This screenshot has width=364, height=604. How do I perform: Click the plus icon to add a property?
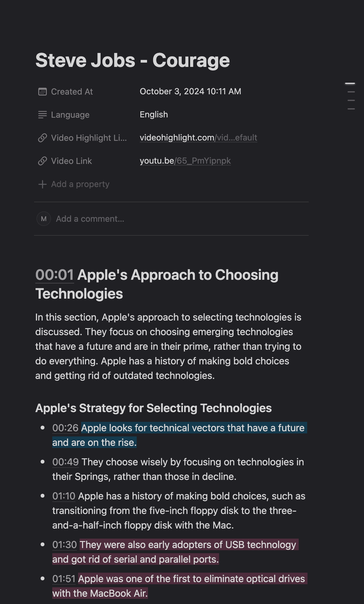[x=43, y=184]
